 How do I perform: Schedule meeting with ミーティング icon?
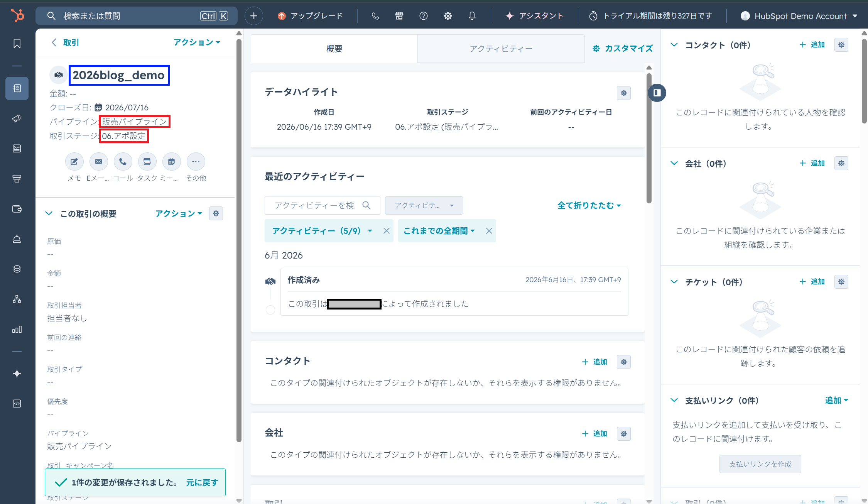coord(171,162)
